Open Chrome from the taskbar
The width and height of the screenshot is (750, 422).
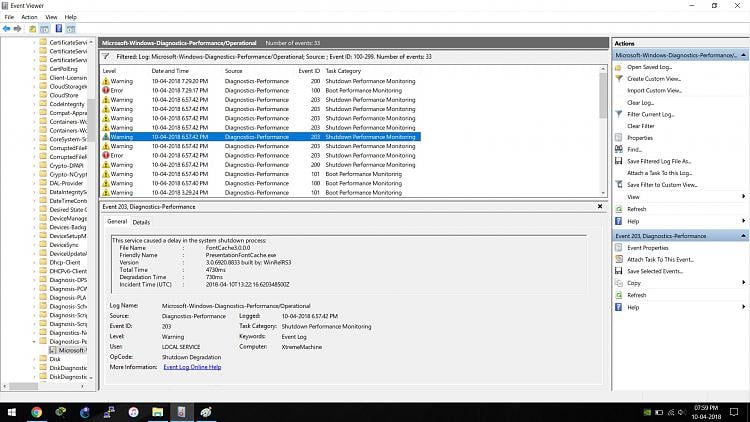36,412
